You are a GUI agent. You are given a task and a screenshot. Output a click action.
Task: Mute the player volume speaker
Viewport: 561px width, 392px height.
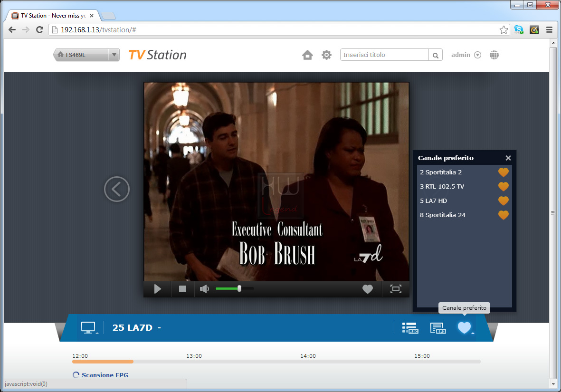(x=204, y=288)
